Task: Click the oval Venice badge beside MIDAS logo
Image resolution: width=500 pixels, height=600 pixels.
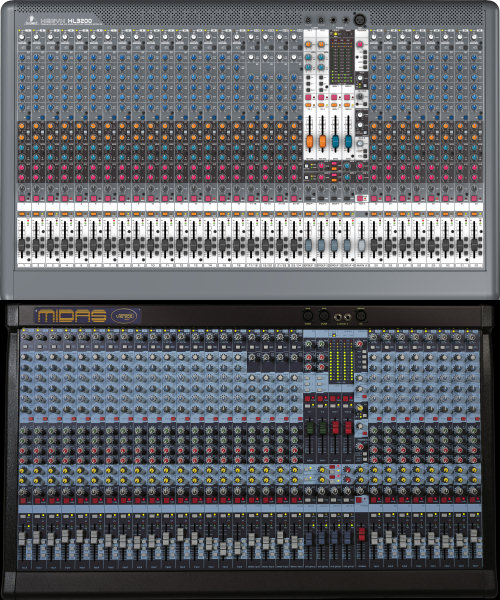Action: pyautogui.click(x=124, y=316)
